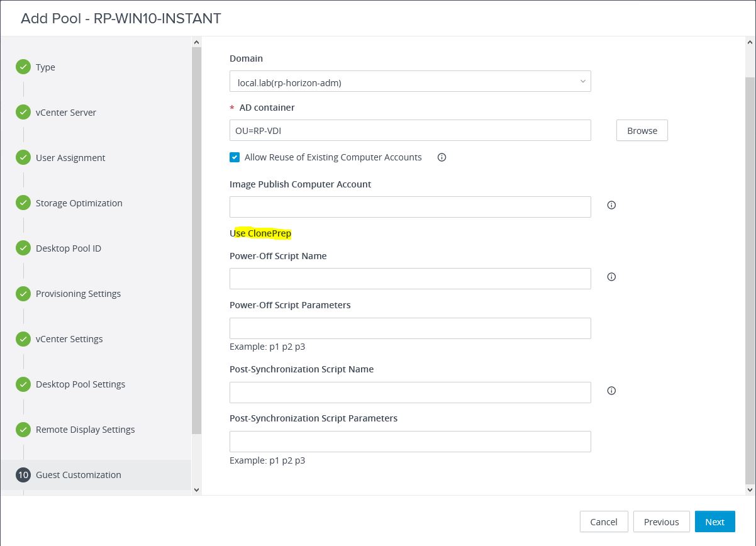Go to the Desktop Pool ID step
Image resolution: width=756 pixels, height=546 pixels.
[x=69, y=248]
